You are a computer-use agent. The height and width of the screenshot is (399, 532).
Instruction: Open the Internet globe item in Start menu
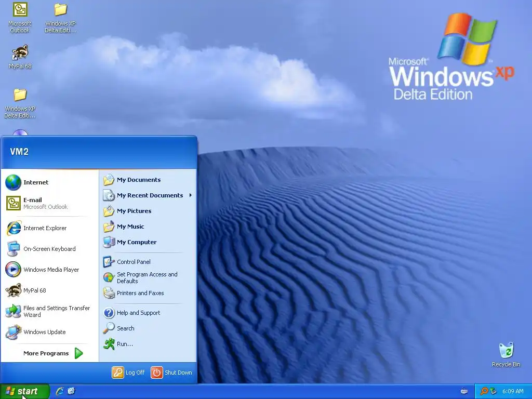[49, 182]
